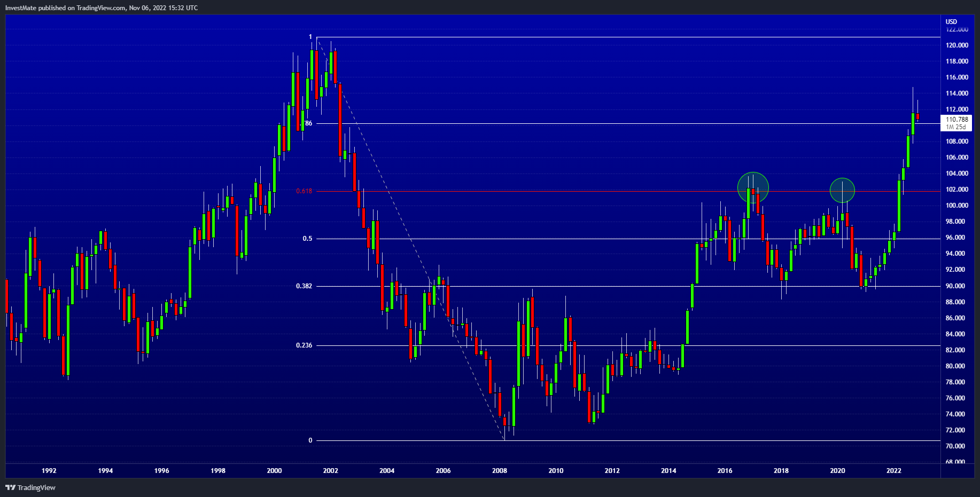Click the TradingView logo icon at bottom
Image resolution: width=980 pixels, height=497 pixels.
[x=10, y=487]
